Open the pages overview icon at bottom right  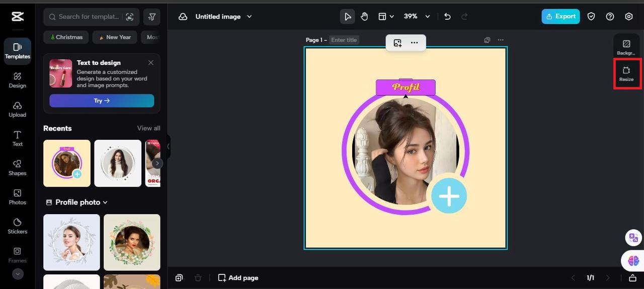click(632, 278)
